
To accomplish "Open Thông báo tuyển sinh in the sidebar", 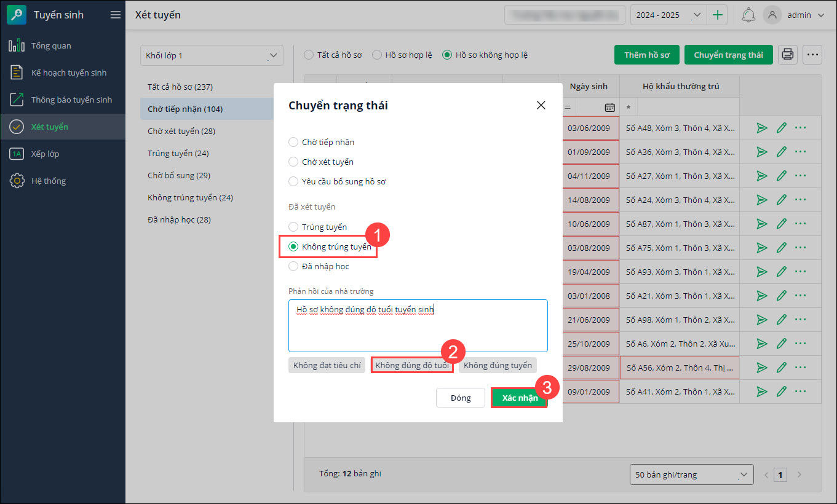I will click(x=63, y=100).
